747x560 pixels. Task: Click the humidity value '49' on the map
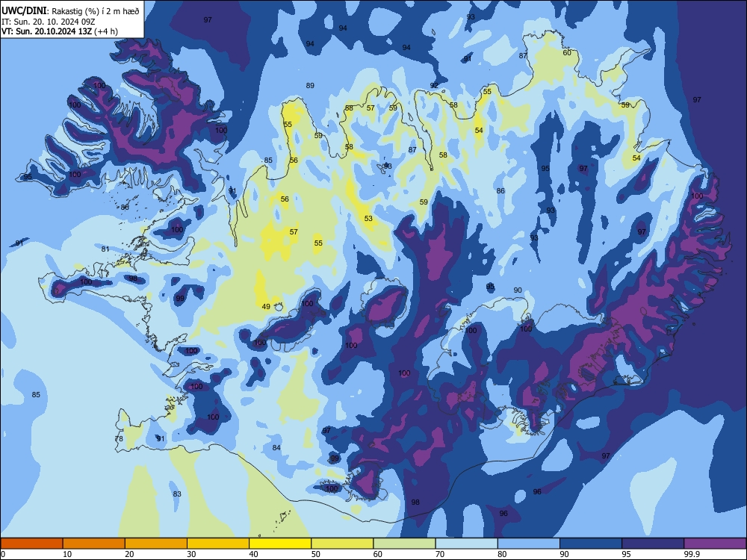pos(266,307)
